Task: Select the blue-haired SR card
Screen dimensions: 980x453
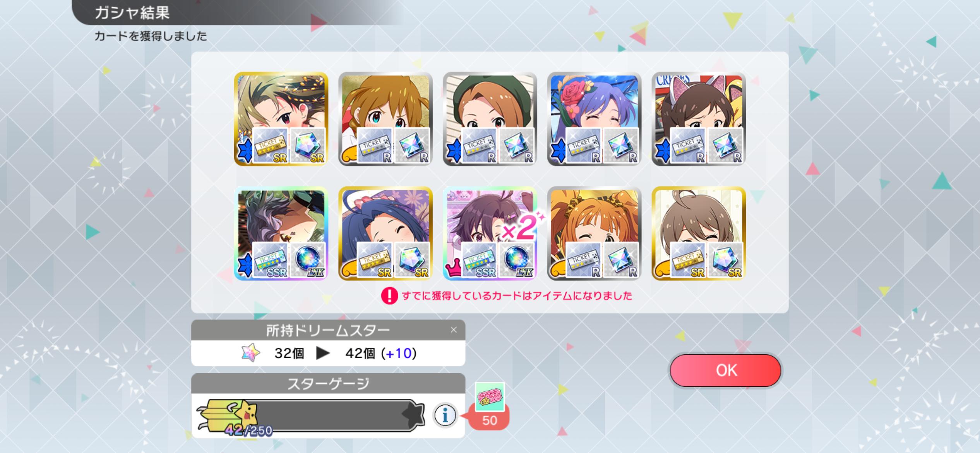Action: pyautogui.click(x=385, y=233)
